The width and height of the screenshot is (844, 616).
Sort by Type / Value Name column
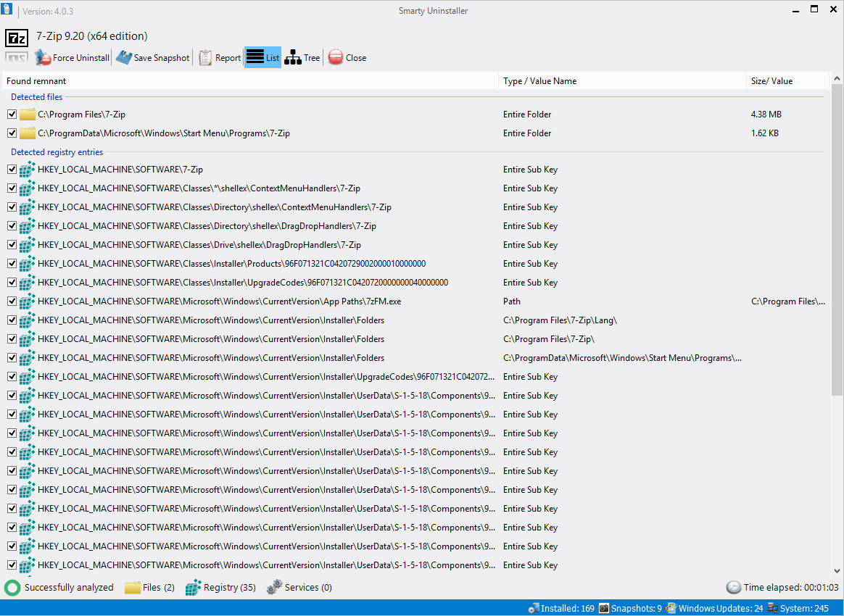tap(622, 80)
